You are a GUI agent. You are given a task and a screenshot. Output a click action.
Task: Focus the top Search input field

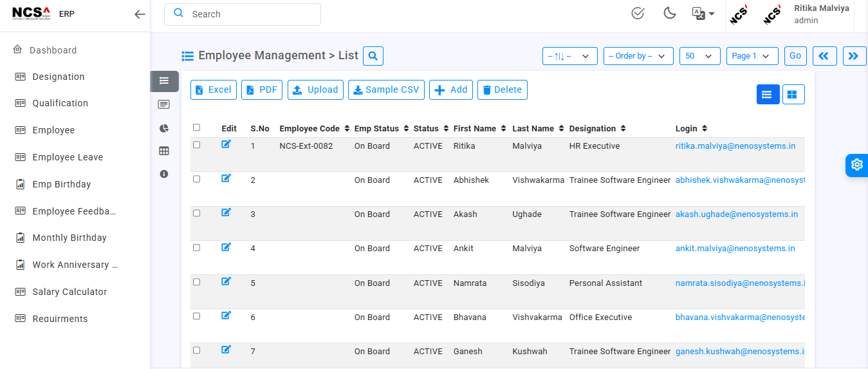(x=243, y=14)
